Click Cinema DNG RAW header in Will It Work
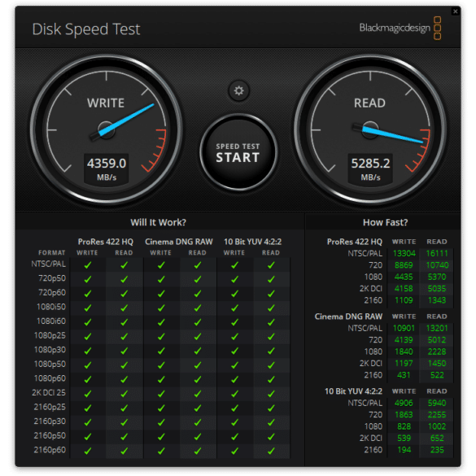Screen dimensions: 476x476 [x=179, y=242]
